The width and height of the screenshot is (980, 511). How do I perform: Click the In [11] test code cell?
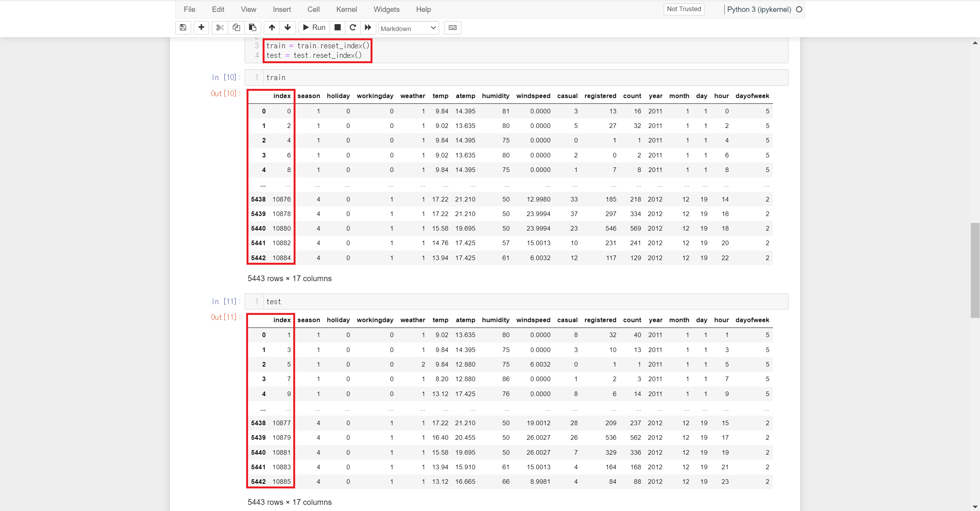point(524,301)
